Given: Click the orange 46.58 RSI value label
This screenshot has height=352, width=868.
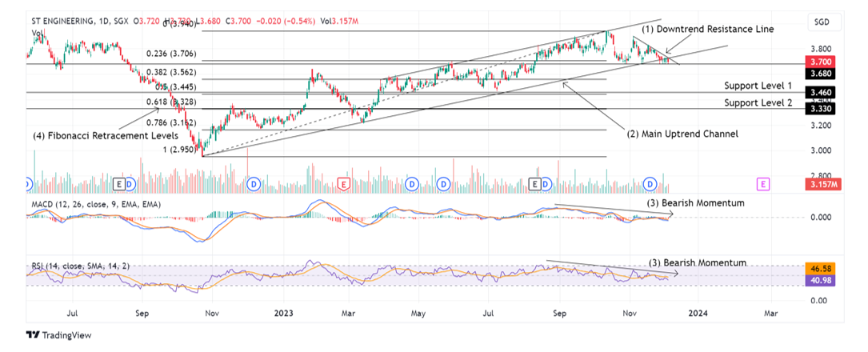Looking at the screenshot, I should [821, 270].
